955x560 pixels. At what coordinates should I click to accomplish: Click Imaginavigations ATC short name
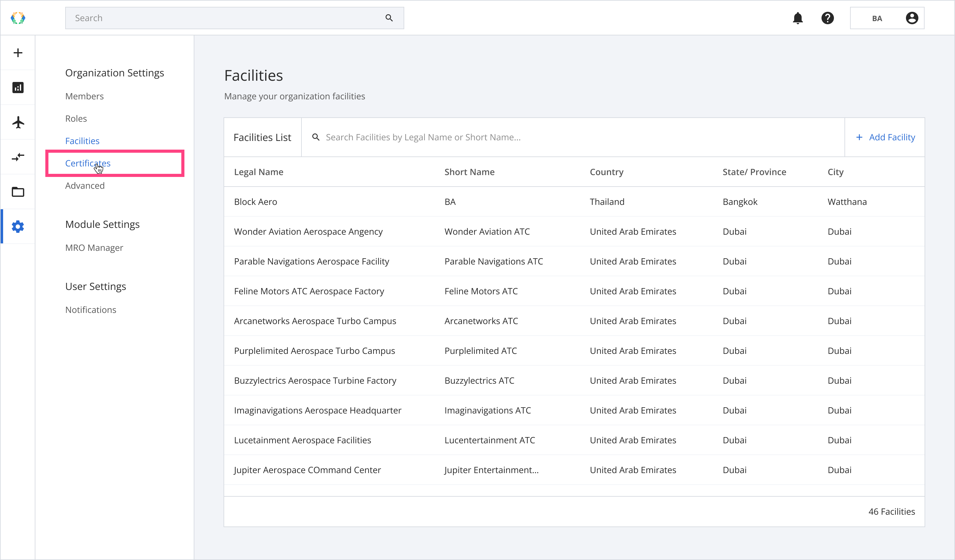(488, 410)
